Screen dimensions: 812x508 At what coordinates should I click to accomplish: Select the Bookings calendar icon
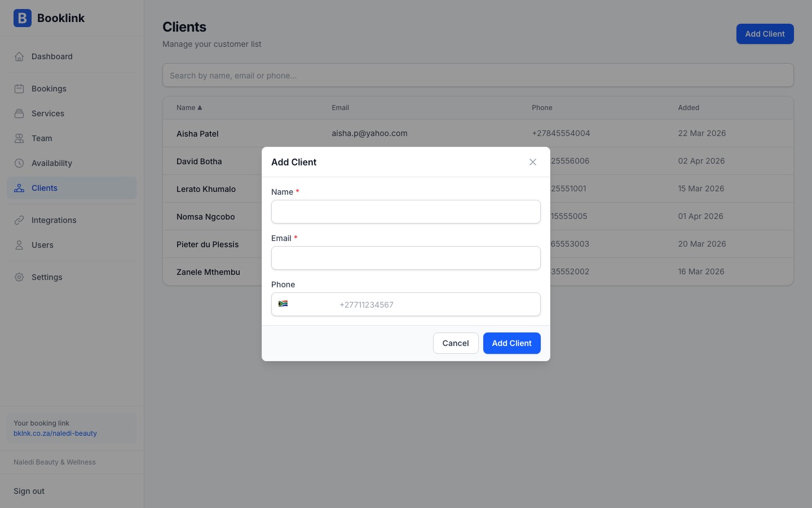coord(19,89)
